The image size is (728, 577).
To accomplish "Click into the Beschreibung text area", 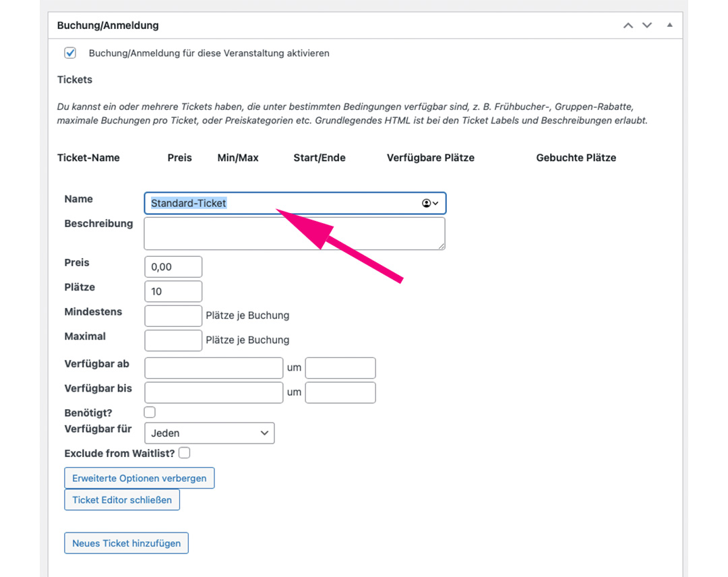I will [x=294, y=233].
